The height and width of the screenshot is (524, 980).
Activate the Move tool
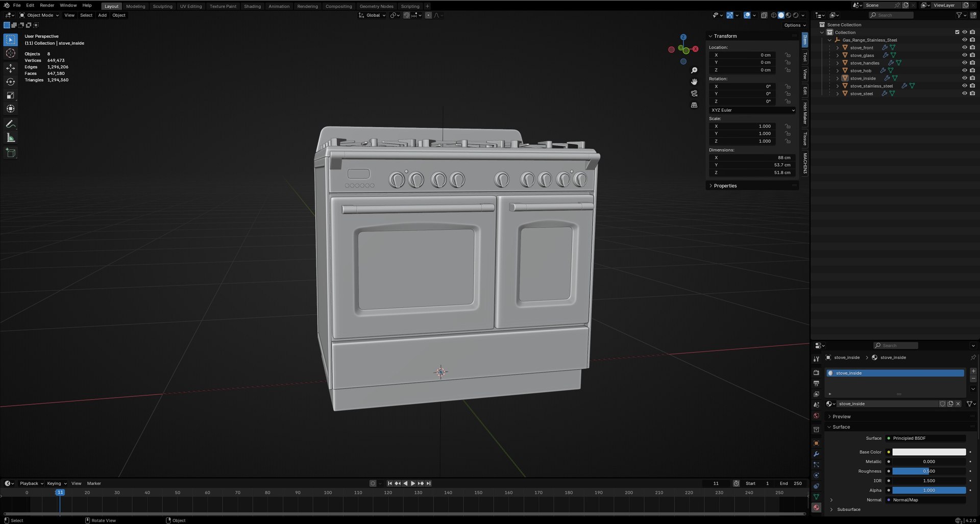pos(11,68)
